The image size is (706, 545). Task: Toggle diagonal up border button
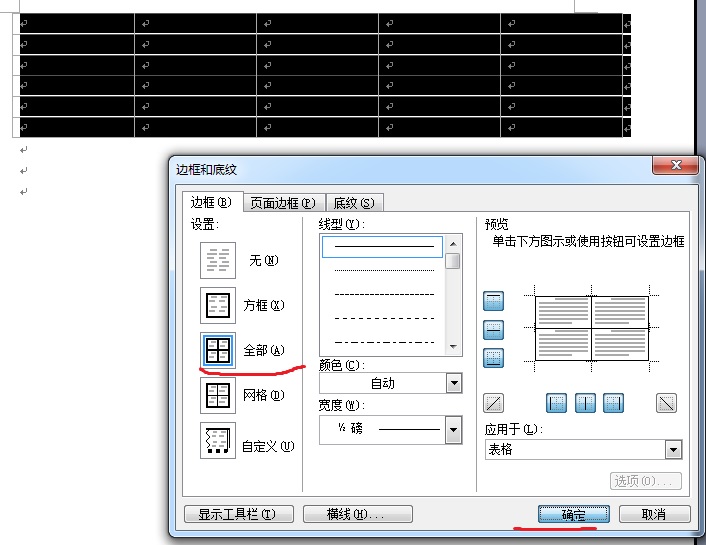click(493, 403)
